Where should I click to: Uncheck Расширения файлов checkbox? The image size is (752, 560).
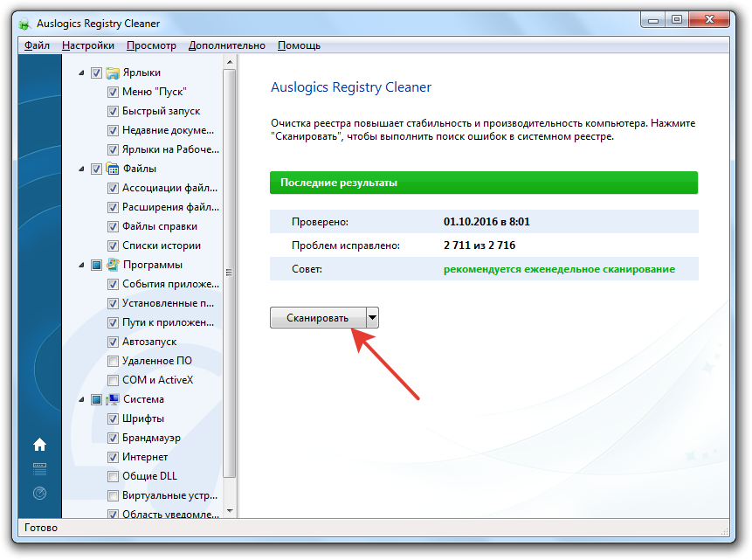point(113,207)
